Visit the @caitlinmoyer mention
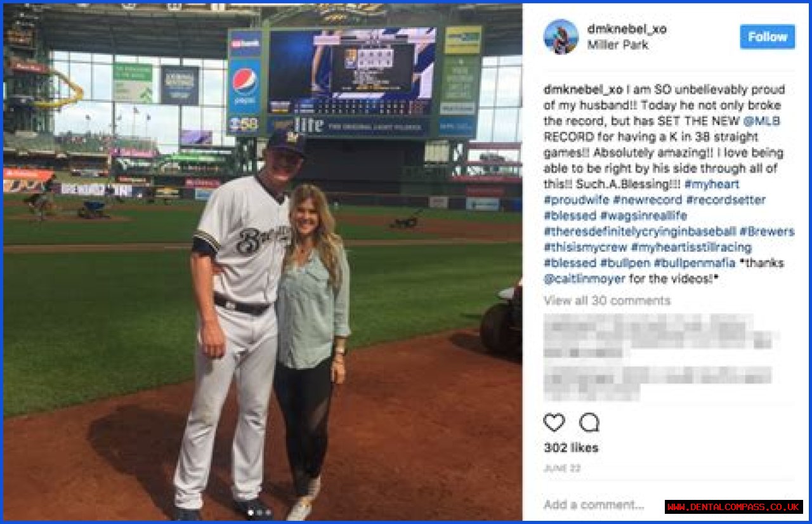Screen dimensions: 812x524 tap(584, 278)
